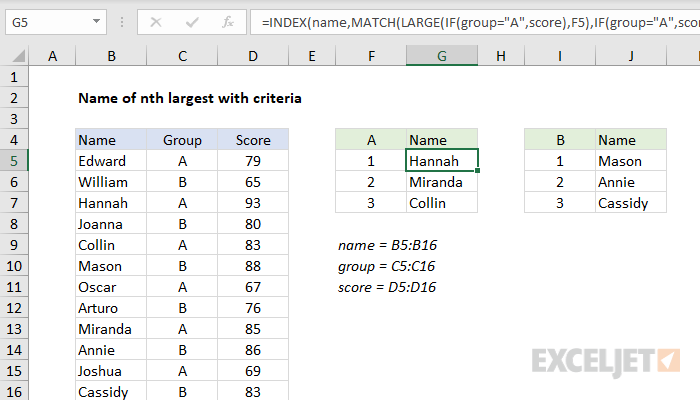Select the cell containing 'Joshua'

[x=111, y=371]
